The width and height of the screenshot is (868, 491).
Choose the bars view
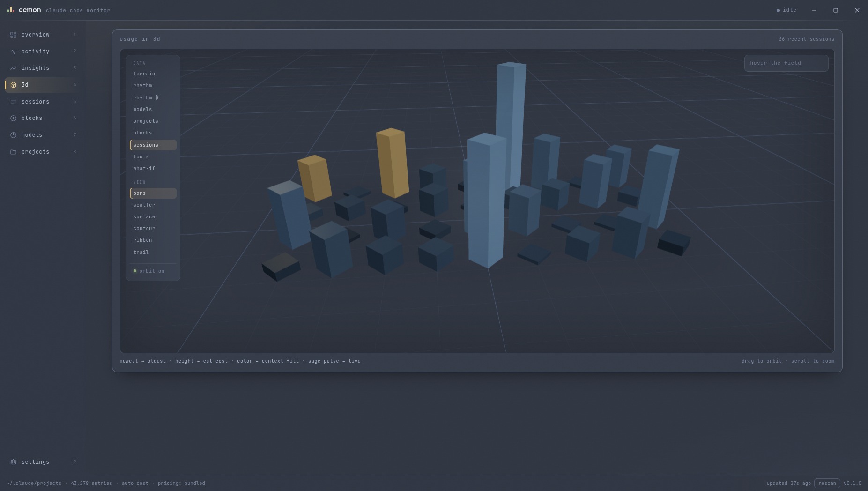point(153,193)
